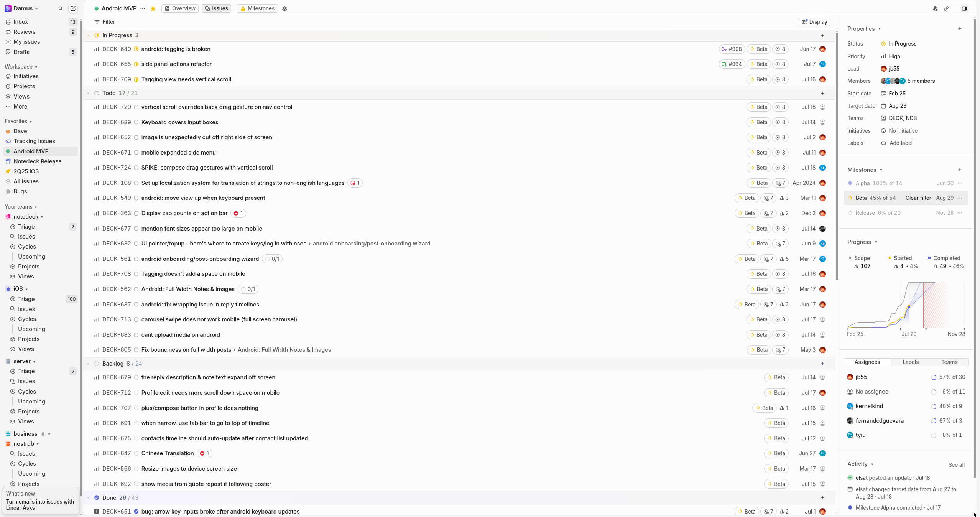Expand the business team
This screenshot has height=517, width=980.
coord(49,434)
